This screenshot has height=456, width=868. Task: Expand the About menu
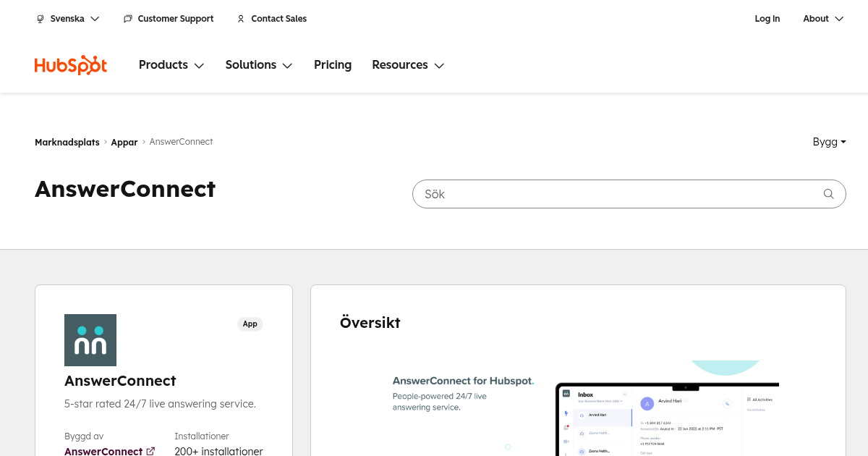click(x=823, y=19)
